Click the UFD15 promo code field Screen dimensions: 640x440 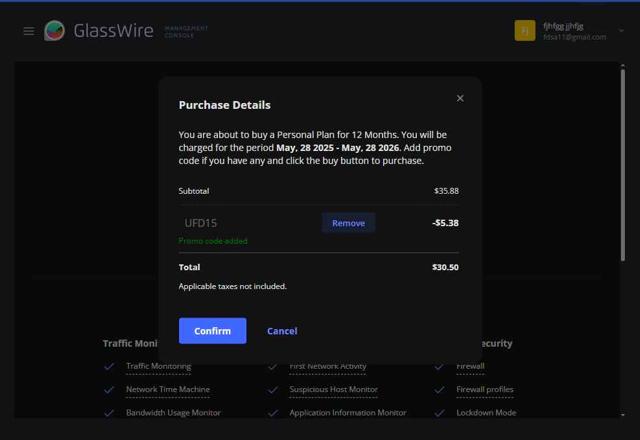coord(249,223)
